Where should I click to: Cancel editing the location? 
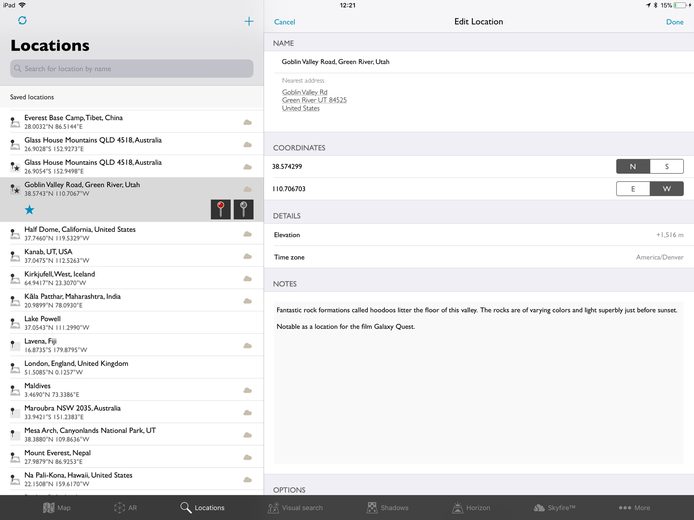pos(284,22)
